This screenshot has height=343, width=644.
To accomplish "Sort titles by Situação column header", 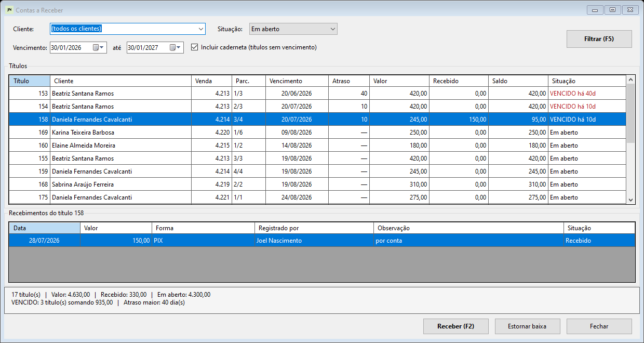I will coord(587,81).
